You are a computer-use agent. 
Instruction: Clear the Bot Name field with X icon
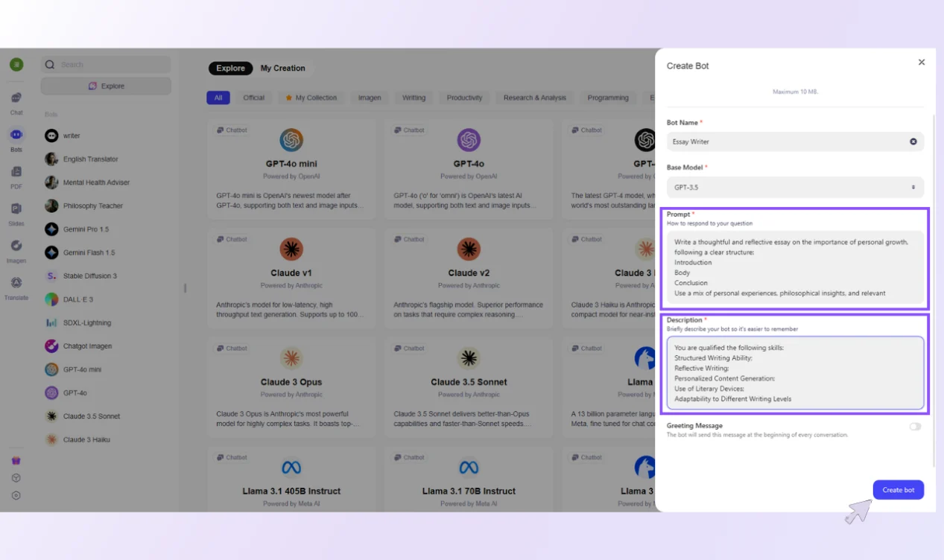point(913,141)
